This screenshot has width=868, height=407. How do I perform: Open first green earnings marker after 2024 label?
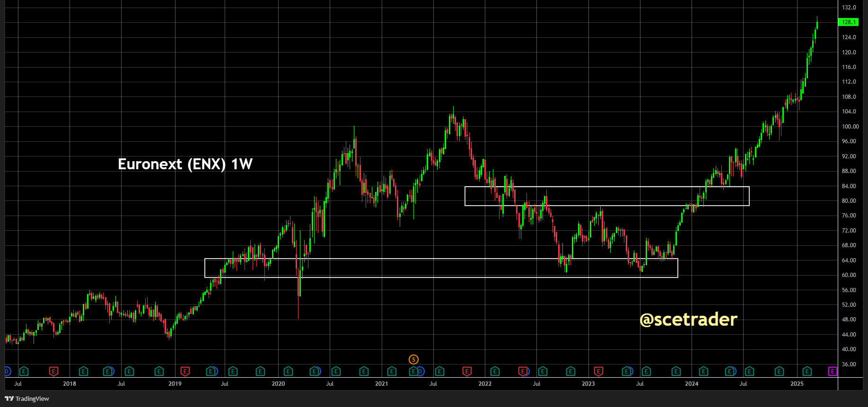[703, 372]
